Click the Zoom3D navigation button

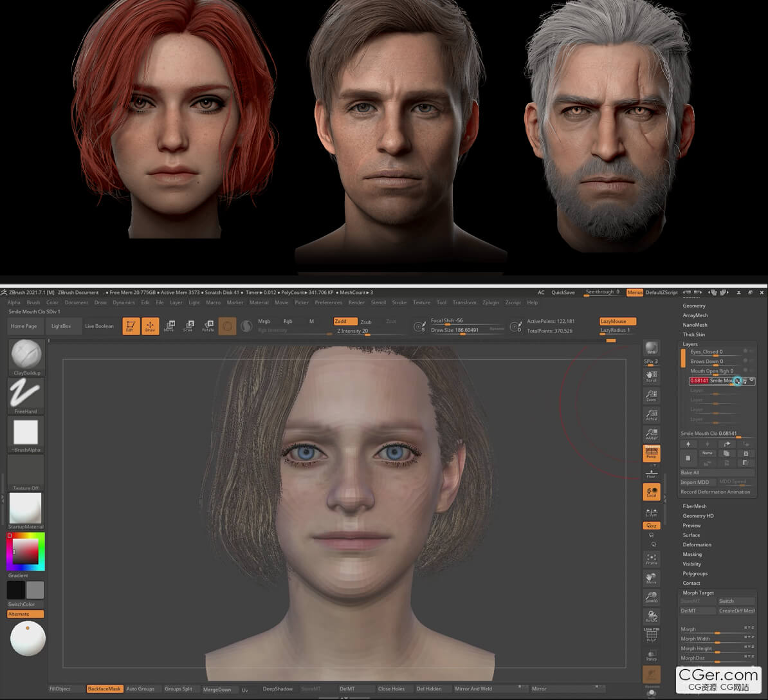pos(652,598)
